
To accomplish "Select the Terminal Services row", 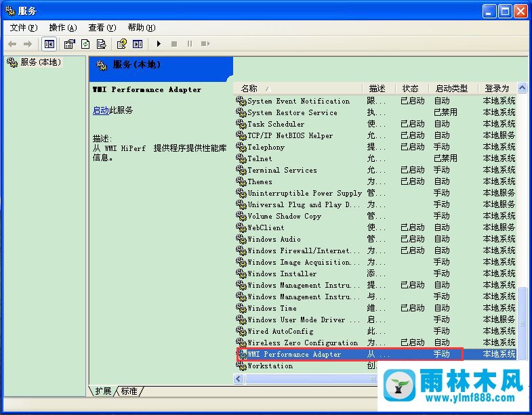I will tap(375, 170).
